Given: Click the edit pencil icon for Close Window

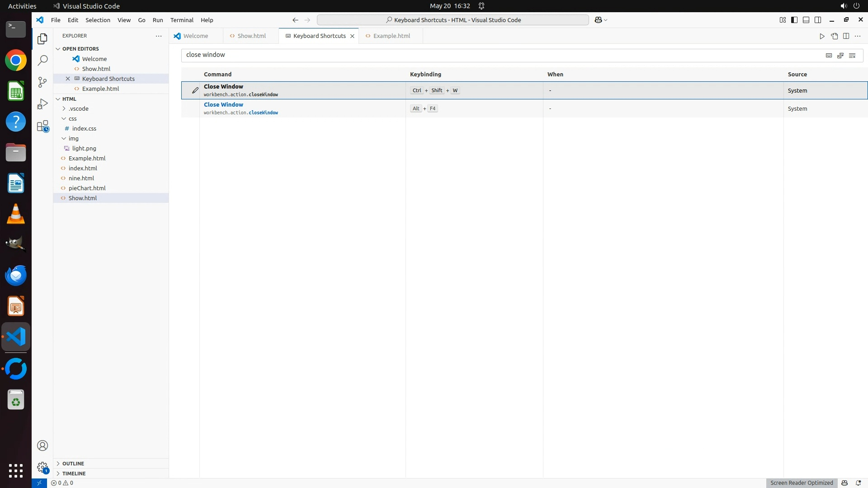Looking at the screenshot, I should point(195,90).
